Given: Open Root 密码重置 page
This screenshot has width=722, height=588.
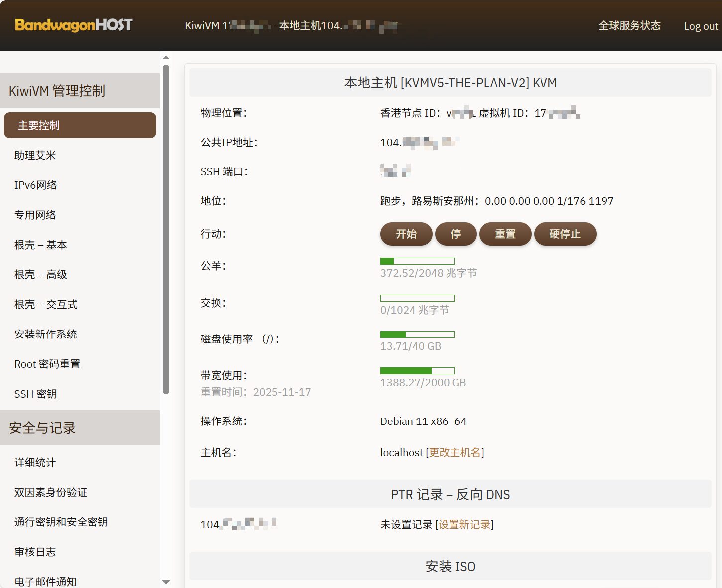Looking at the screenshot, I should (x=47, y=364).
